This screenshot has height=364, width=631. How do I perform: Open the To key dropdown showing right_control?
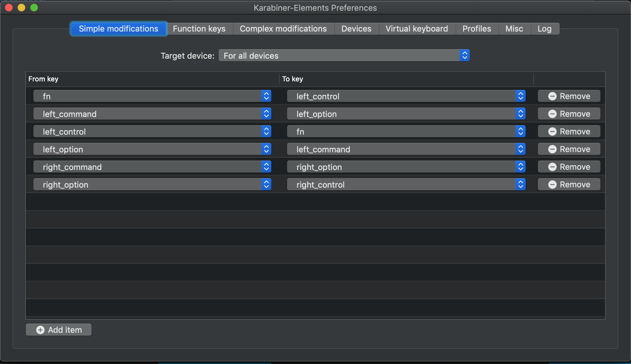(406, 185)
